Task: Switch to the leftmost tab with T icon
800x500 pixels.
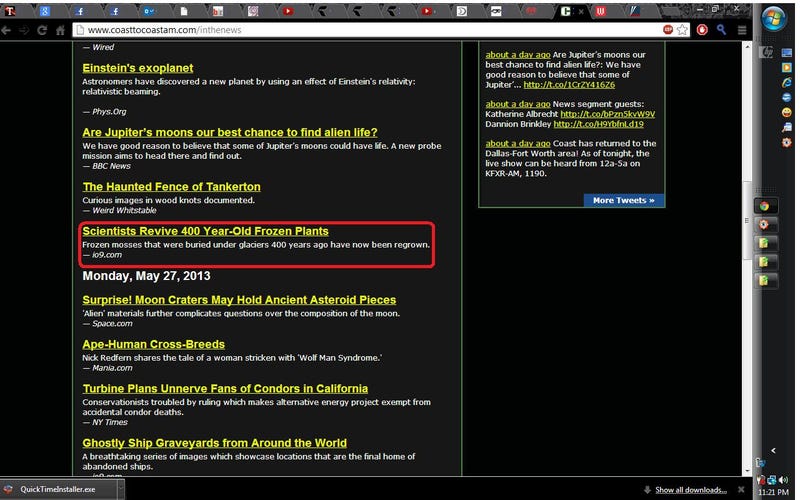Action: click(x=10, y=11)
